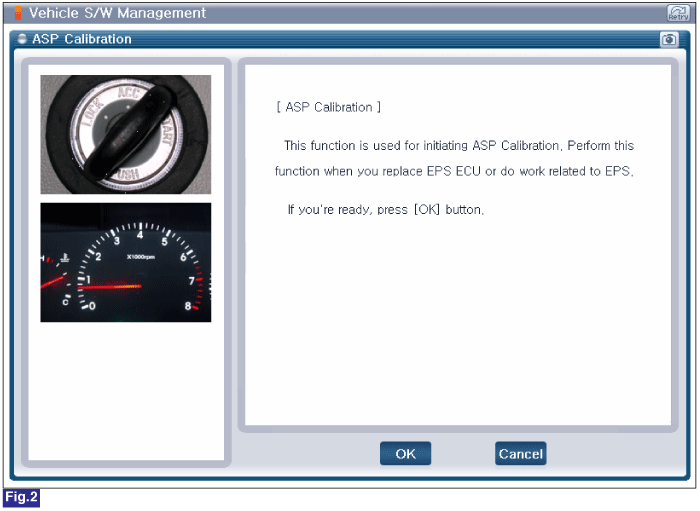700x511 pixels.
Task: Click the orange Vehicle S/W Management icon
Action: pos(18,13)
